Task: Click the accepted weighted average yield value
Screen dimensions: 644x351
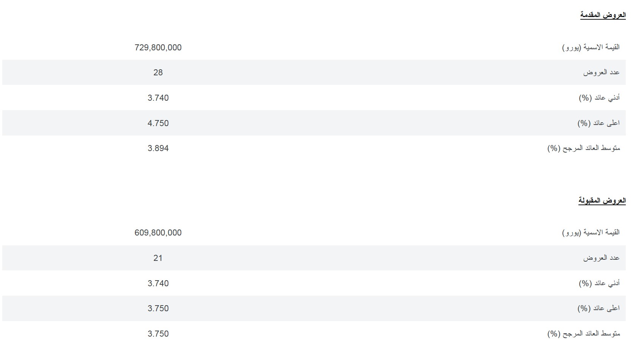Action: (158, 334)
